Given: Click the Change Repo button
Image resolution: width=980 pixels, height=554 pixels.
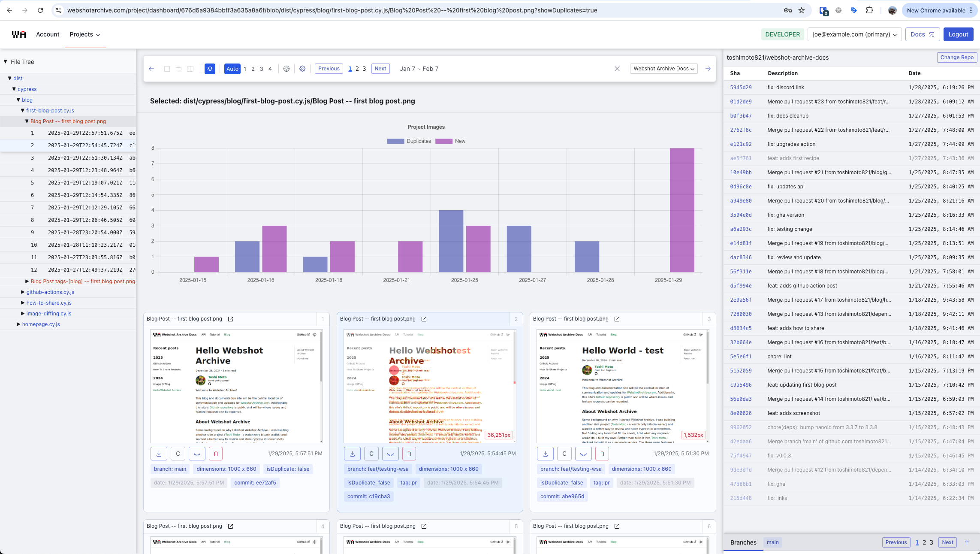Looking at the screenshot, I should (957, 57).
